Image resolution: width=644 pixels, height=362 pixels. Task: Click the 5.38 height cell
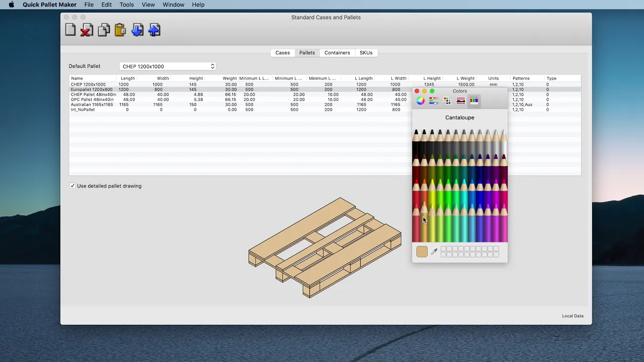click(x=198, y=100)
